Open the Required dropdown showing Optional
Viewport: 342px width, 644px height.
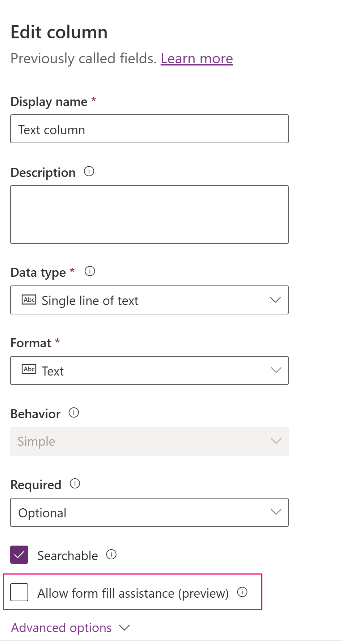click(x=276, y=512)
